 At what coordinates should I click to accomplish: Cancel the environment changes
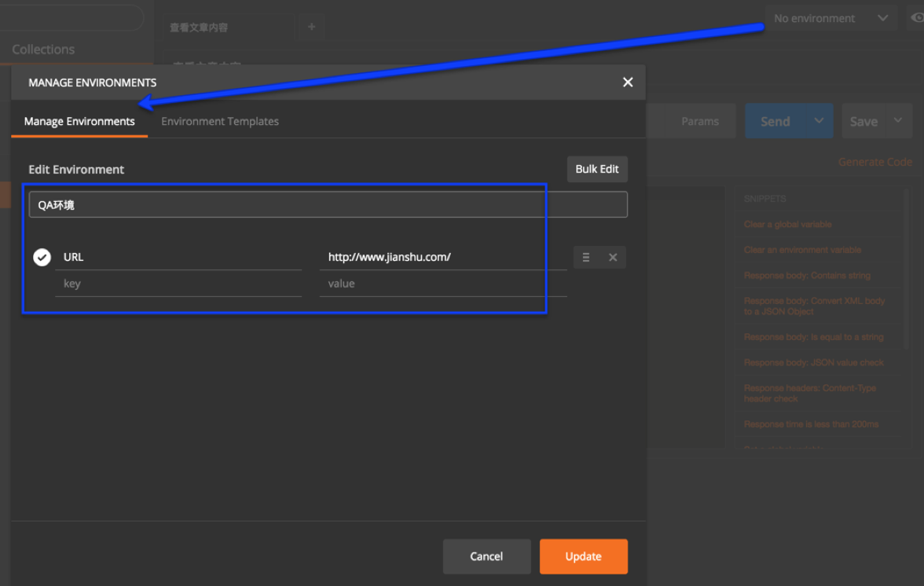(486, 557)
